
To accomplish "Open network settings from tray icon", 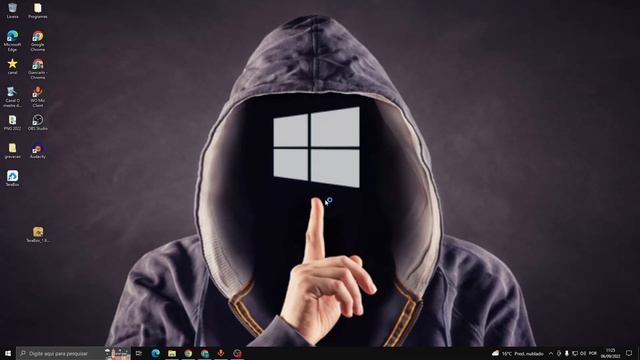I will click(575, 353).
